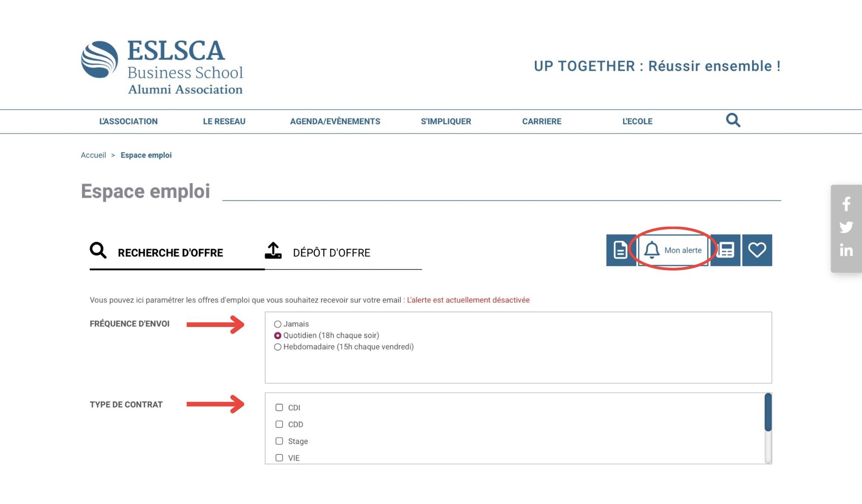The image size is (862, 504).
Task: Share on Facebook sidebar icon
Action: pos(846,204)
